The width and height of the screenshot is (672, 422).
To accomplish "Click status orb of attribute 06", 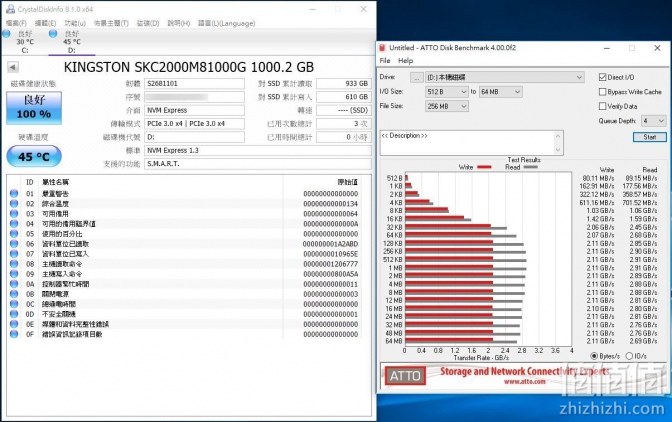I will (14, 244).
